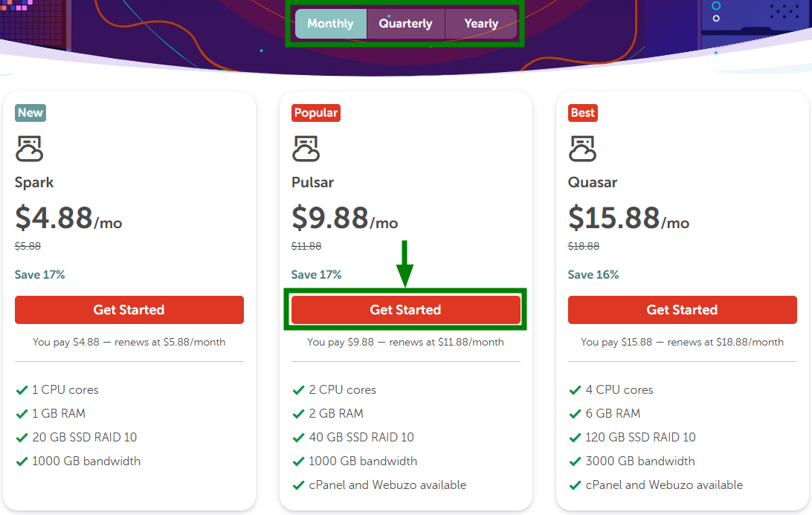Switch billing period to Monthly
The width and height of the screenshot is (812, 515).
[x=330, y=24]
